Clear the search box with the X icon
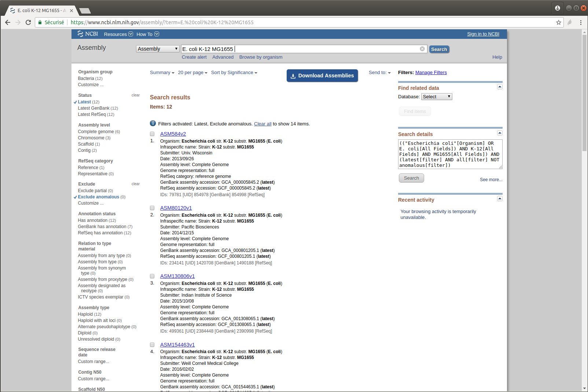 (x=422, y=49)
